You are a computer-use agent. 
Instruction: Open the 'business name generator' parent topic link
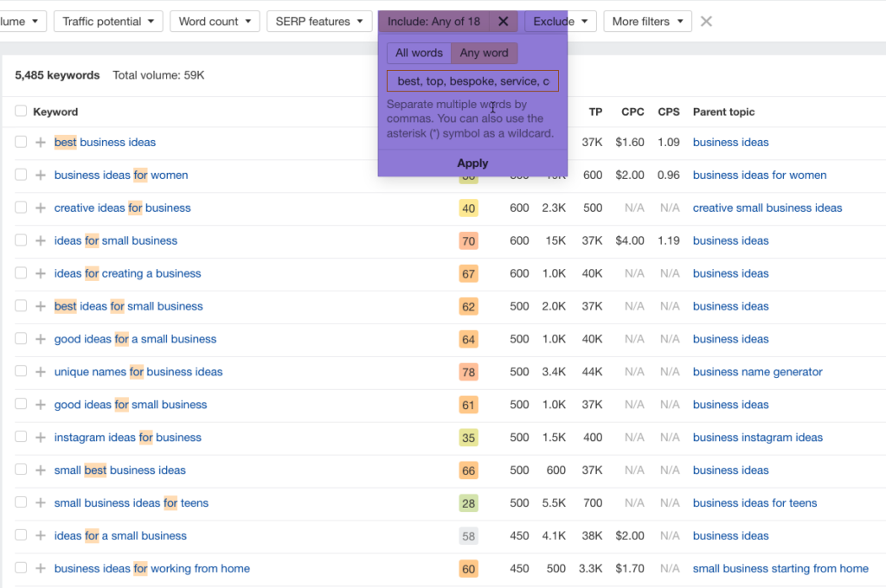757,373
